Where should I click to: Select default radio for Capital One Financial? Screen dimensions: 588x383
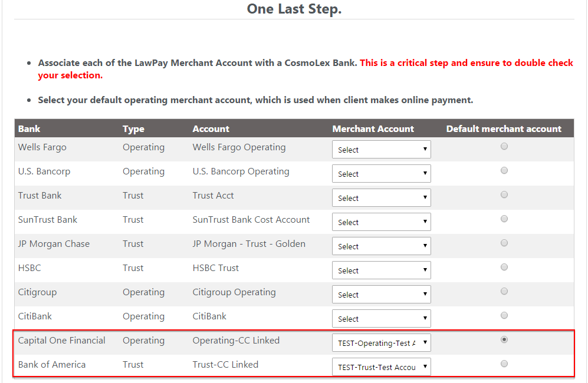[504, 339]
